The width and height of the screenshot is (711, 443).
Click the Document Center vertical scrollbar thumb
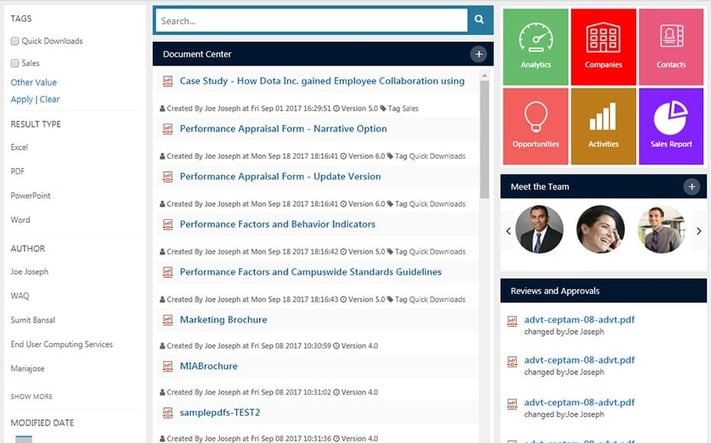point(484,140)
